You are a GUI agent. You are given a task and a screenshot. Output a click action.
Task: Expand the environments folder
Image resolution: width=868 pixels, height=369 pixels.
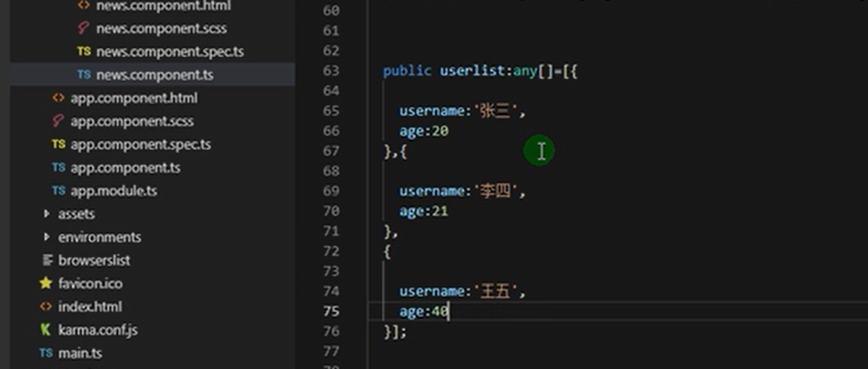coord(100,237)
